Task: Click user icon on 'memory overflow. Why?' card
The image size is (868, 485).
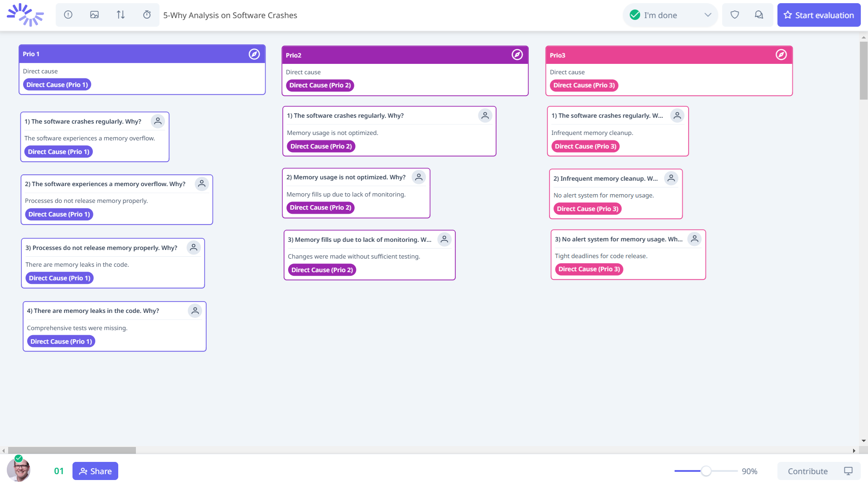Action: [202, 183]
